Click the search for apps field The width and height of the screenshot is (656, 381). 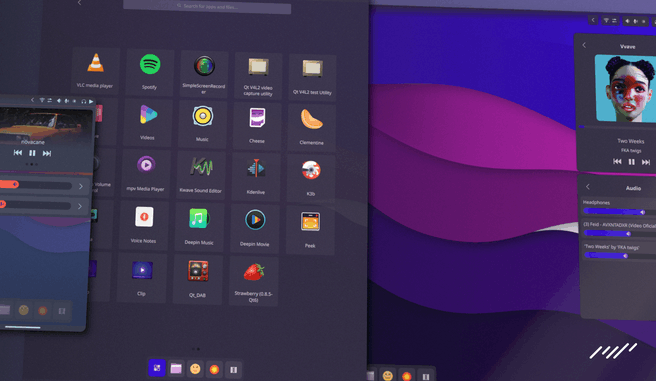207,6
